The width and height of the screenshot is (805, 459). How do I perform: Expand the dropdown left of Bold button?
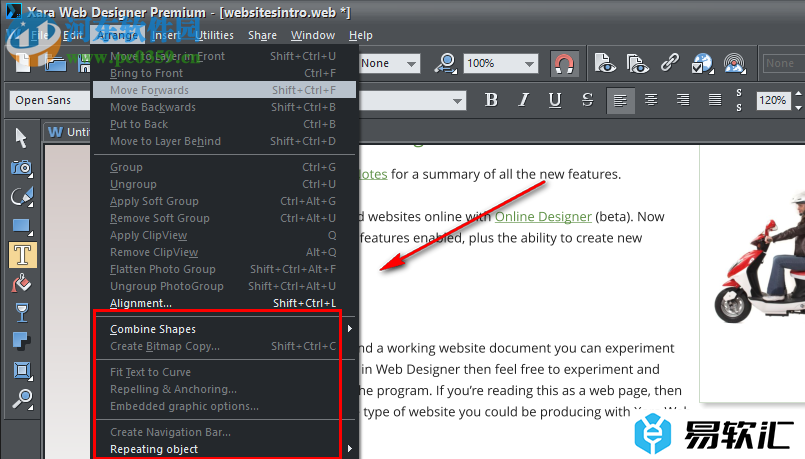457,101
